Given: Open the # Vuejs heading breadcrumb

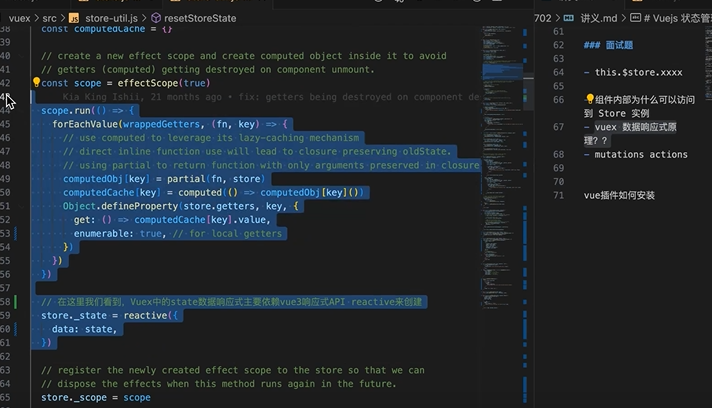Looking at the screenshot, I should [x=677, y=18].
